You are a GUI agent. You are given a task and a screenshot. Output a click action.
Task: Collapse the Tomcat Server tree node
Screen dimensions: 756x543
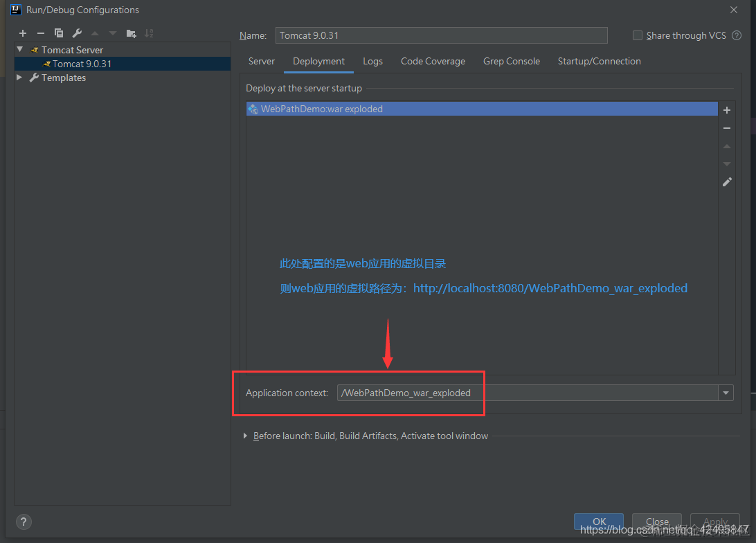tap(20, 49)
